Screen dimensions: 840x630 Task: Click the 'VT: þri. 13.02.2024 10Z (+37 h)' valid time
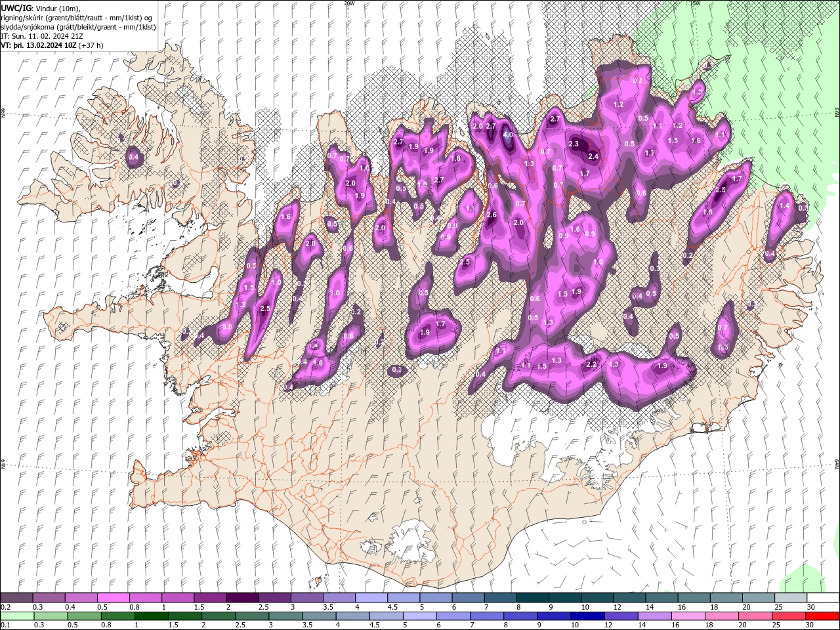[x=52, y=45]
